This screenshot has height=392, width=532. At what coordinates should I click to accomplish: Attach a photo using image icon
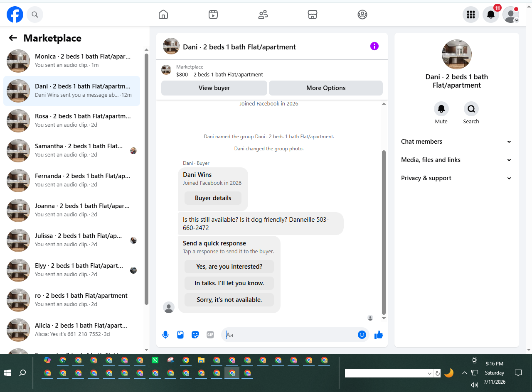[180, 335]
